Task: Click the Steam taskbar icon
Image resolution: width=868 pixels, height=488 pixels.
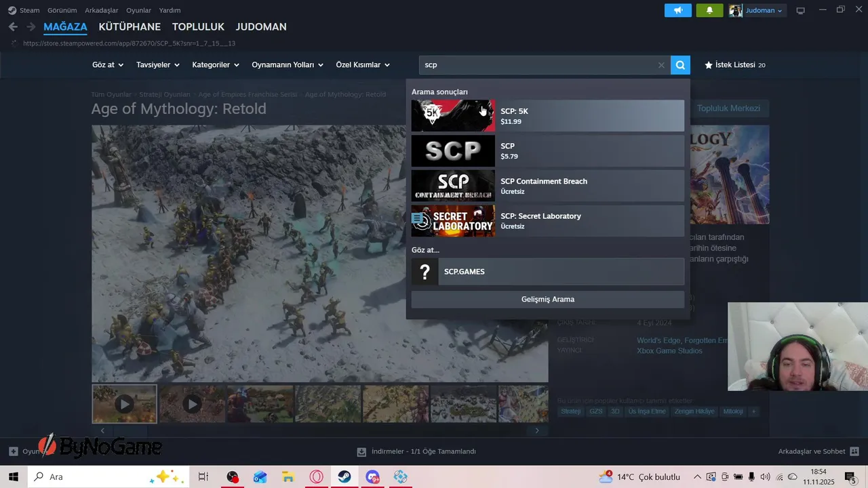Action: click(x=344, y=476)
